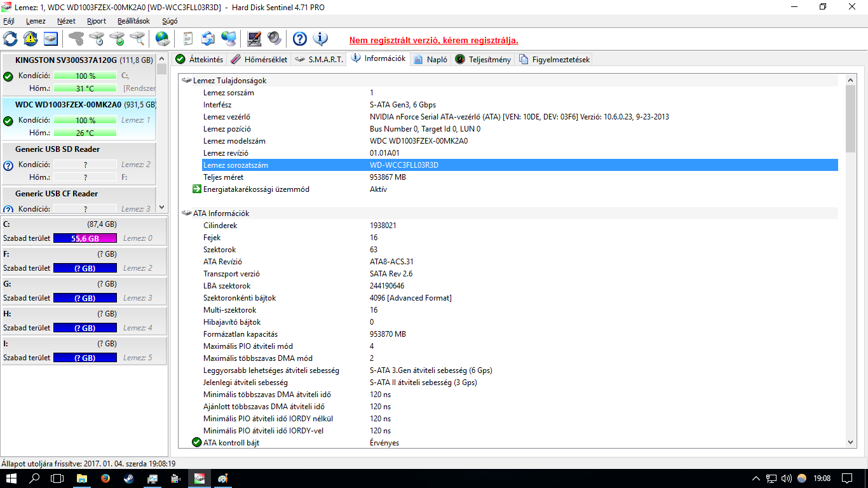Select the highlighted Lemez sorozatszám row
868x488 pixels.
pyautogui.click(x=519, y=165)
